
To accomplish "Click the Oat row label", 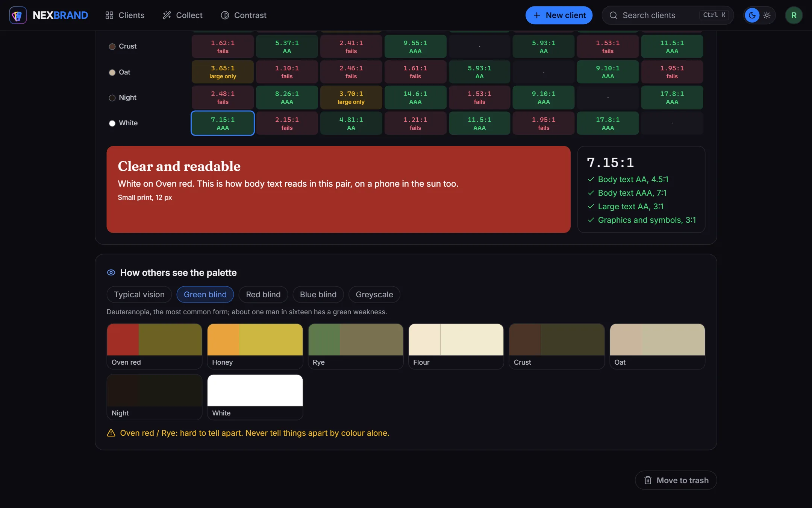I will [x=120, y=72].
